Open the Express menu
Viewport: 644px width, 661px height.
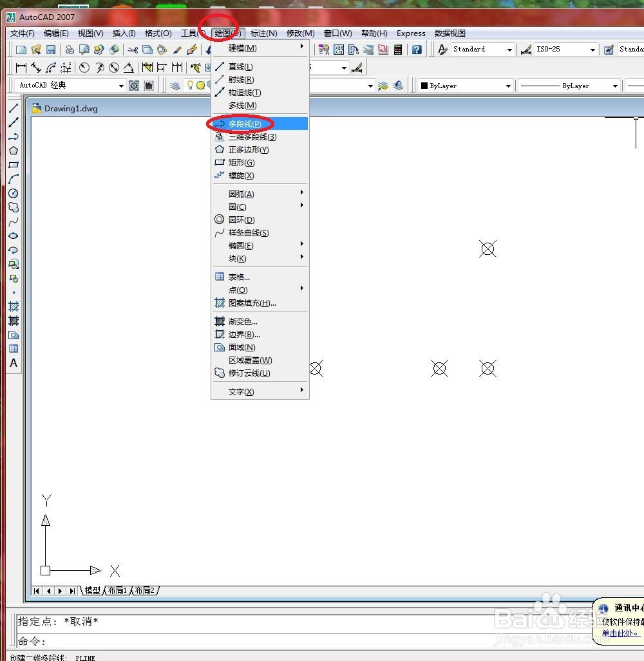[x=411, y=33]
